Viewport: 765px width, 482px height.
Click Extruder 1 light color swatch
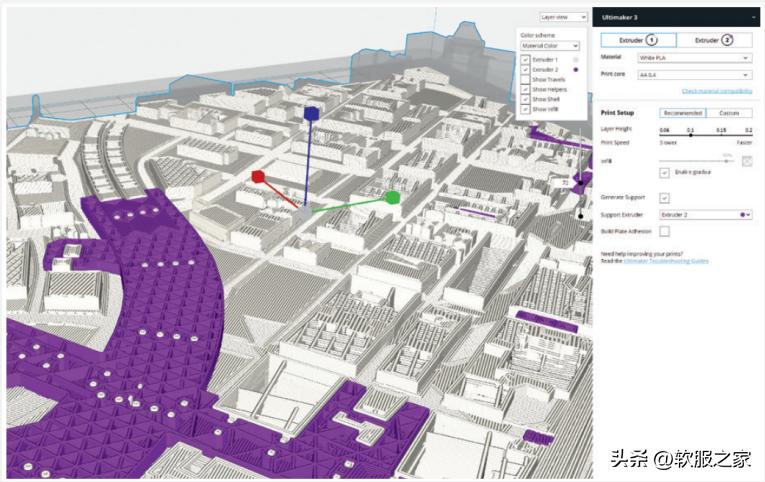[576, 60]
